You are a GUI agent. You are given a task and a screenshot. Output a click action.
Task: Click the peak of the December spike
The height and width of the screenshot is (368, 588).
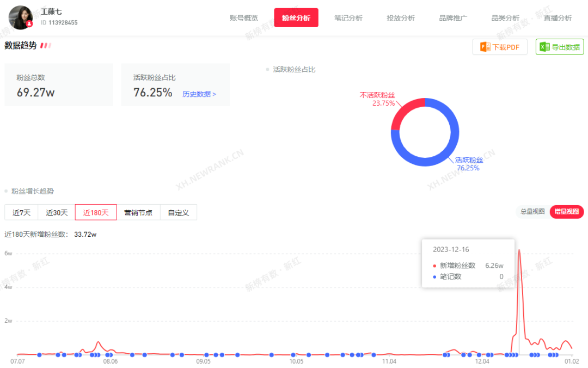519,250
